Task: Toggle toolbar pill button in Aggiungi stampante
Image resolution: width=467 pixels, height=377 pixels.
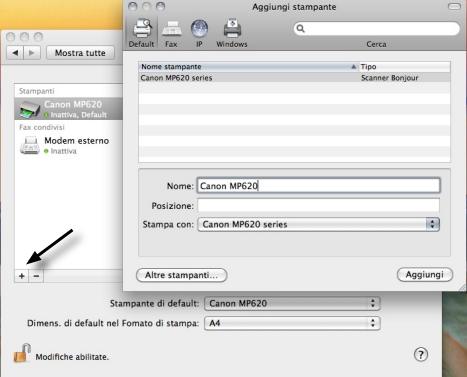Action: (454, 6)
